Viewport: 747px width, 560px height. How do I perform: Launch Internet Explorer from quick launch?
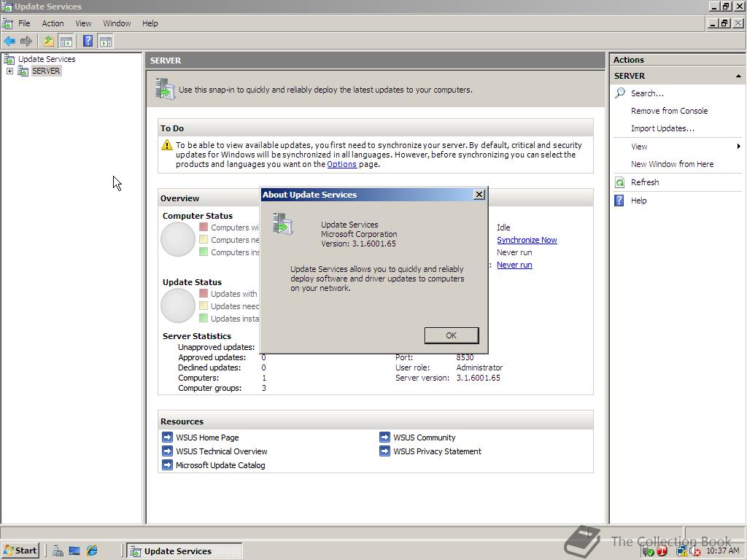tap(92, 551)
